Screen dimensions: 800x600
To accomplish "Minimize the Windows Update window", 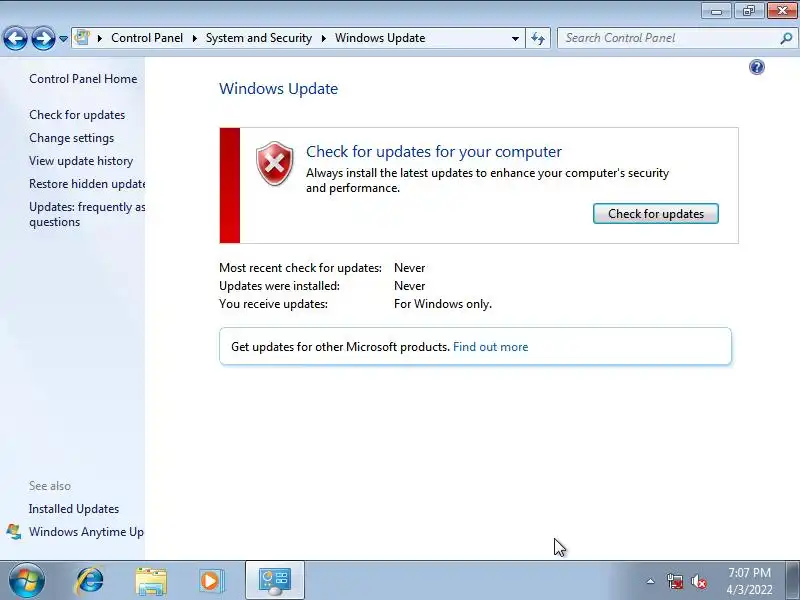I will pos(716,10).
